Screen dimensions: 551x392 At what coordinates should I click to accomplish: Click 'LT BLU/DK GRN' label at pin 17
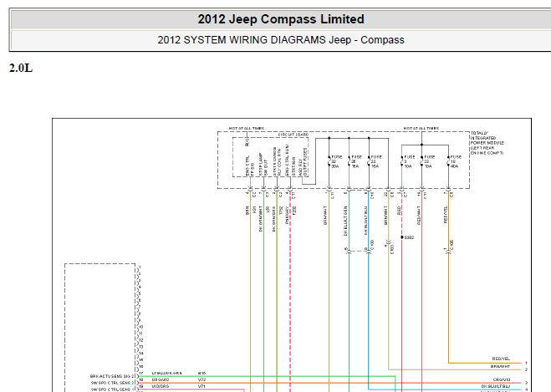click(x=167, y=373)
